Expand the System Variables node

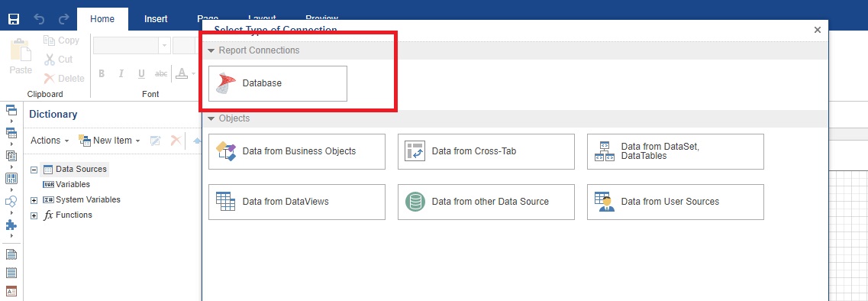[34, 200]
